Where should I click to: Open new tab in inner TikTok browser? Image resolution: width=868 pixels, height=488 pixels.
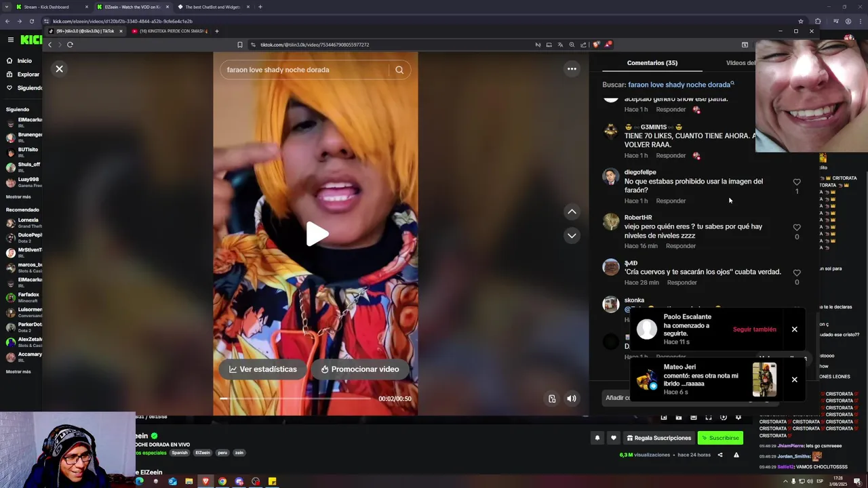tap(217, 31)
